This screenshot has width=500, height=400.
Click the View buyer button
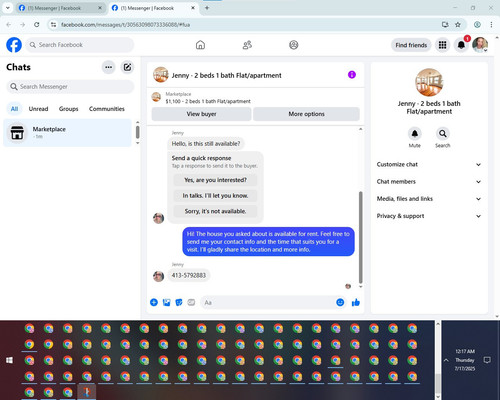coord(201,114)
